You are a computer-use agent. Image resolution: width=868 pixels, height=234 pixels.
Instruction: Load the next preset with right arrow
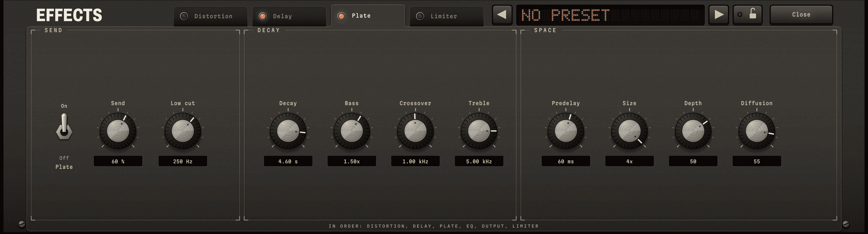click(x=718, y=15)
